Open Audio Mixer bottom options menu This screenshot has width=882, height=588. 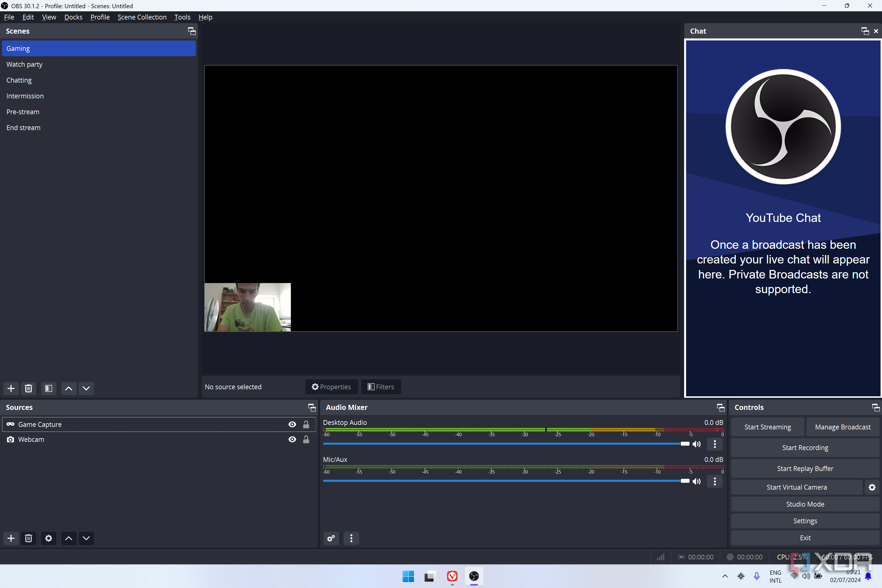351,538
